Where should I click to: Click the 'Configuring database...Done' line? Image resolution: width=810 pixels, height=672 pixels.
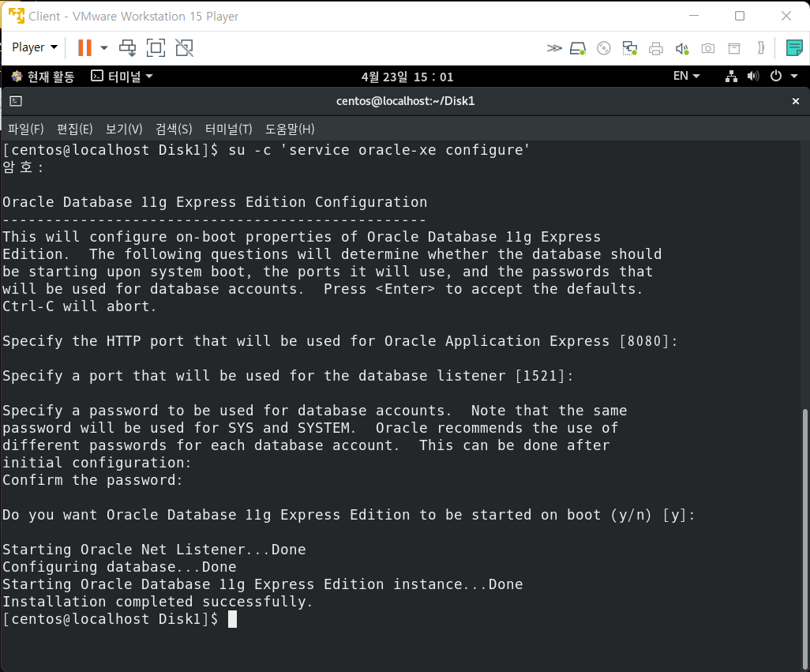coord(119,567)
